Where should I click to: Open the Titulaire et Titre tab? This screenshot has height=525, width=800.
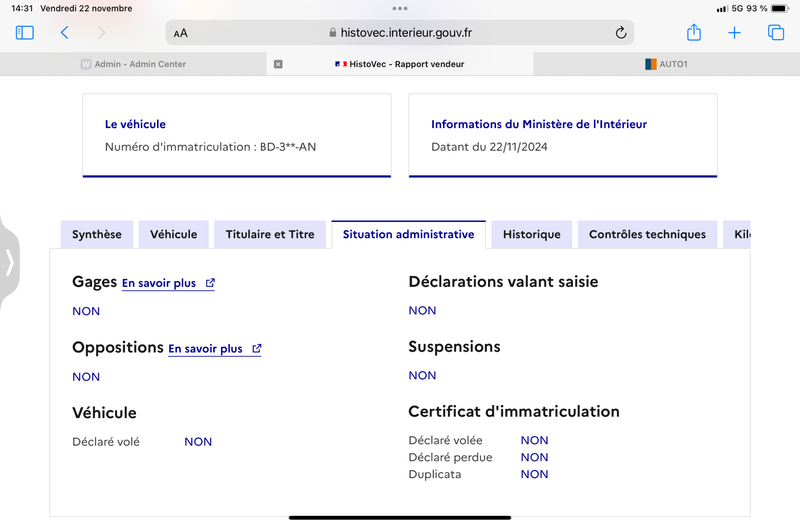point(270,234)
